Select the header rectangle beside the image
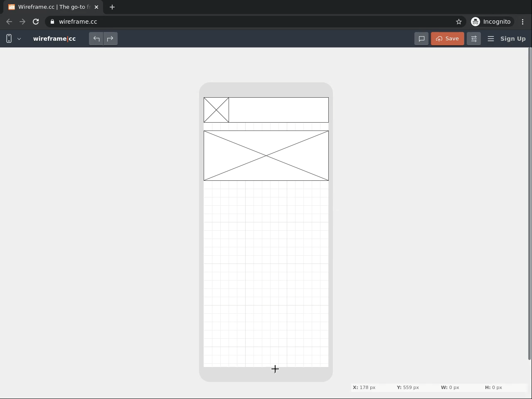 pyautogui.click(x=278, y=110)
